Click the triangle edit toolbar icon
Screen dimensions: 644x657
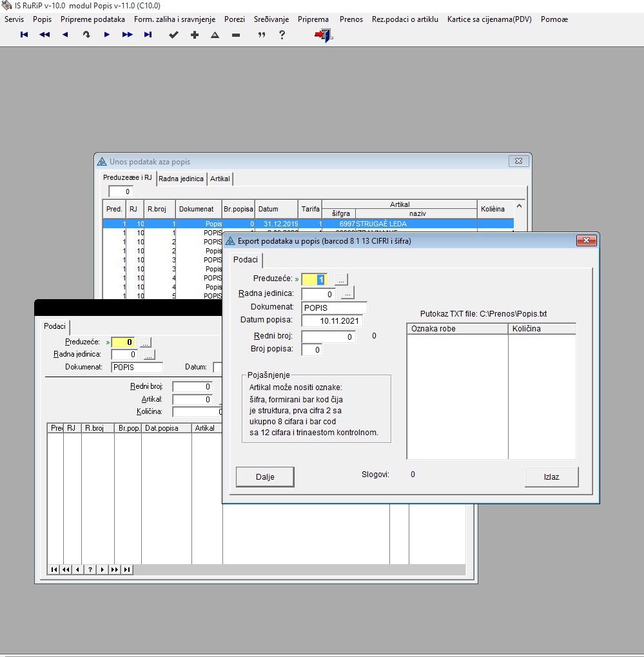(215, 35)
